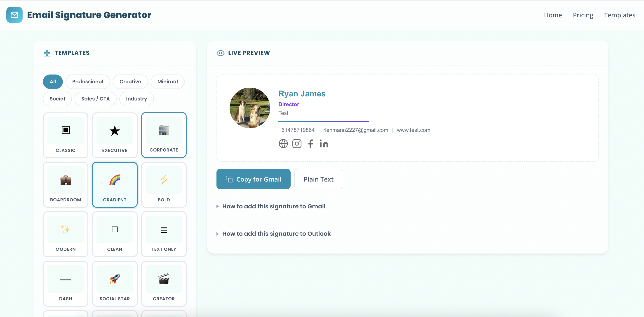Select the Dash template line icon

coord(66,280)
